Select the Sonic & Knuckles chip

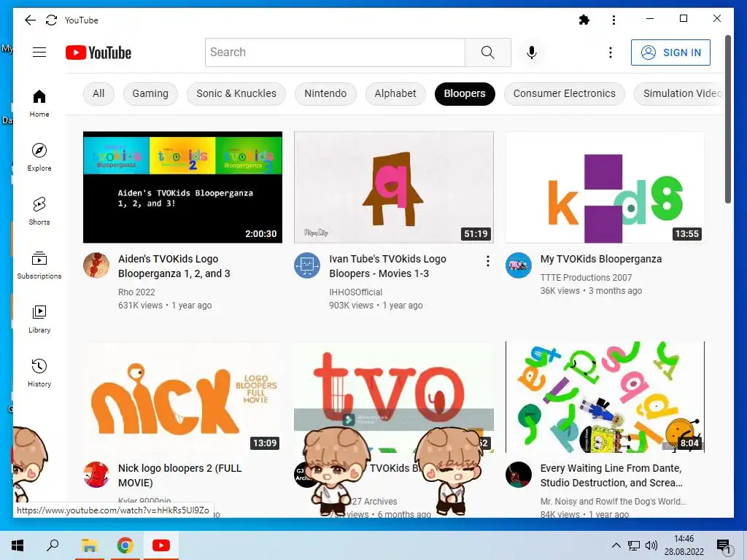[x=236, y=93]
